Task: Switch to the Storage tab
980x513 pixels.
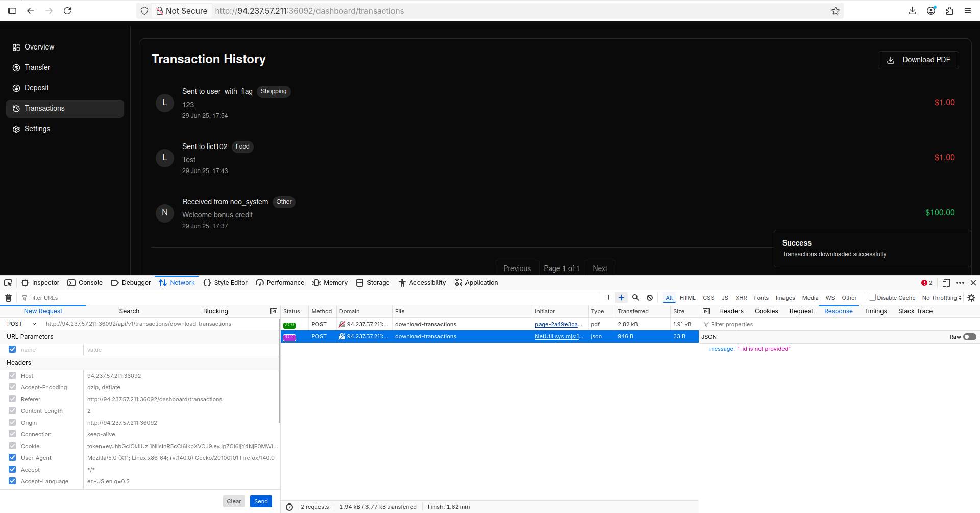Action: coord(373,283)
